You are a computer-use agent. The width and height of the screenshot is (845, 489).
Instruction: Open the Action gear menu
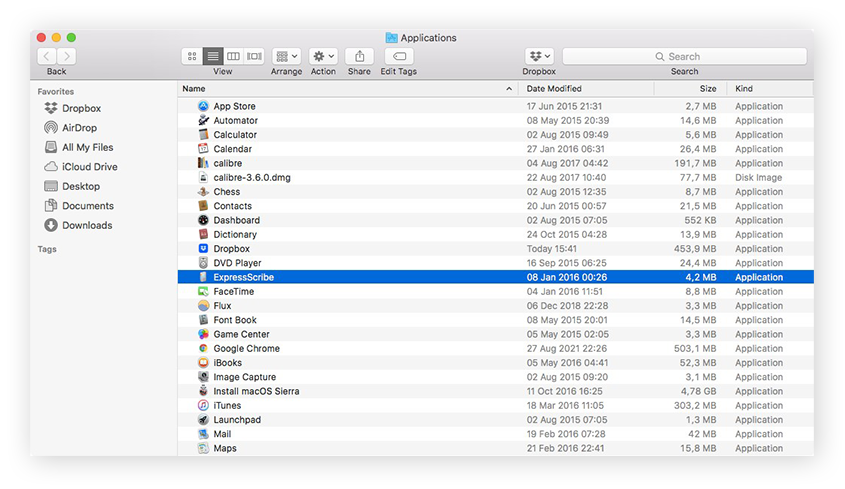[323, 56]
